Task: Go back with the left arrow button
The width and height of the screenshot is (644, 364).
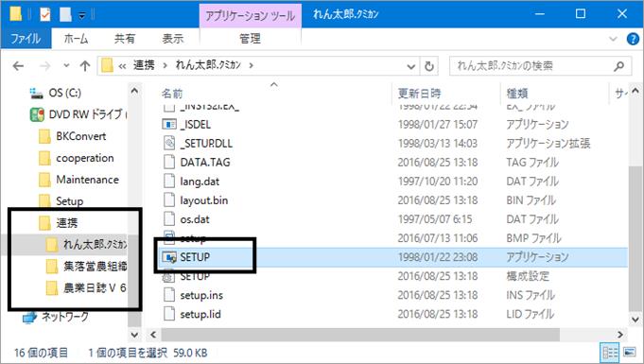Action: 18,66
